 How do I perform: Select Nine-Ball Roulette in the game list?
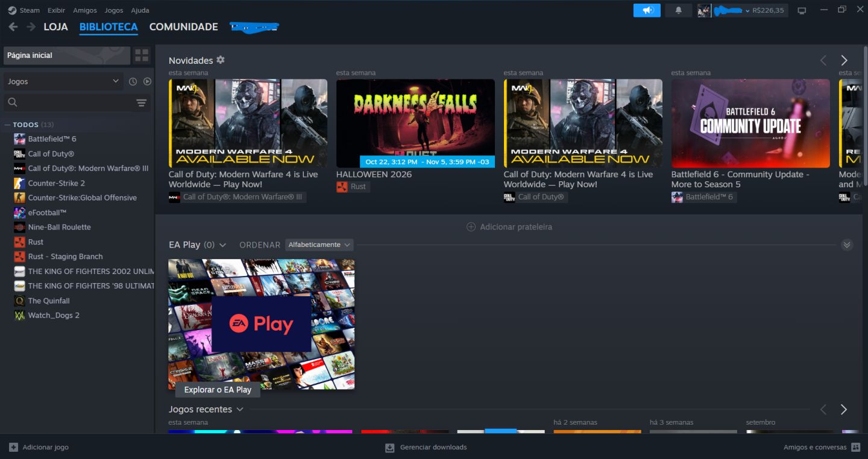pyautogui.click(x=59, y=227)
